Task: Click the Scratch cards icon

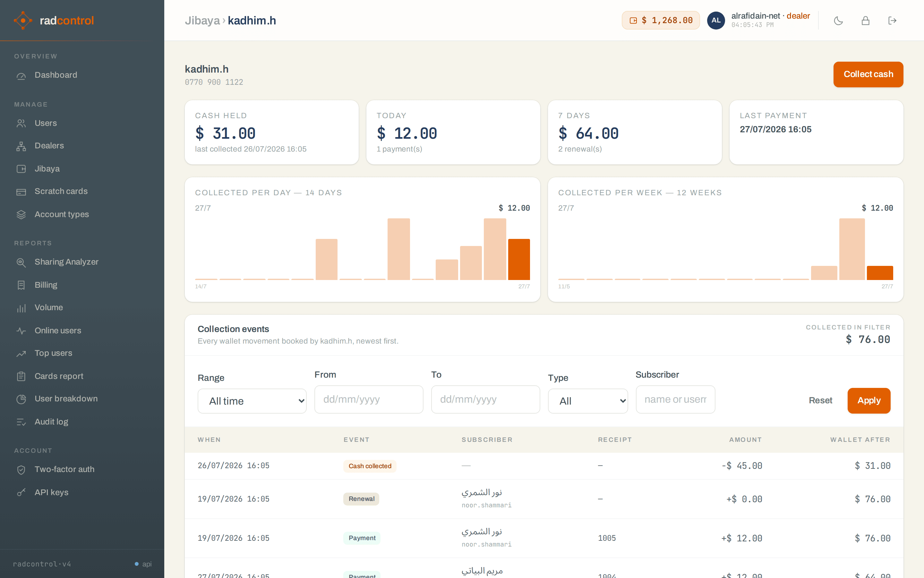Action: pyautogui.click(x=21, y=192)
